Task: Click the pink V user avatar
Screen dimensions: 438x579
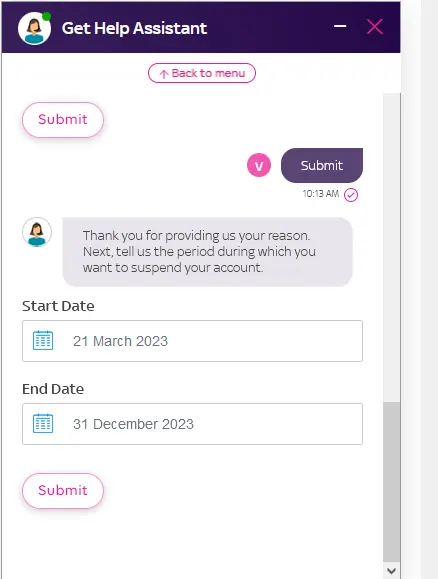Action: 259,165
